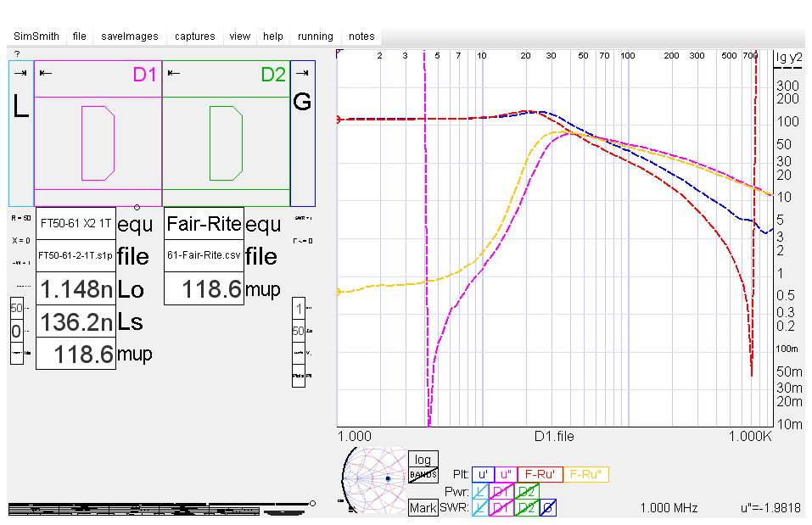
Task: Toggle the D2 SWR trace
Action: (527, 508)
